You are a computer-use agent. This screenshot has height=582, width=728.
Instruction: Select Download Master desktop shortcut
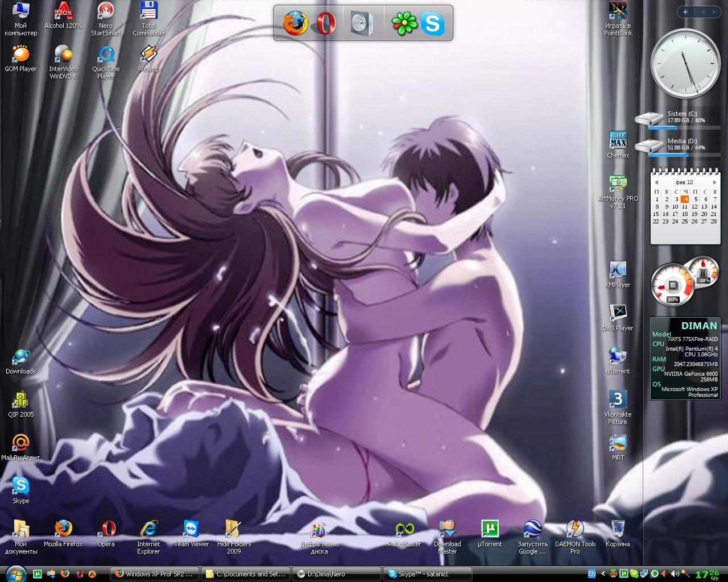point(447,537)
